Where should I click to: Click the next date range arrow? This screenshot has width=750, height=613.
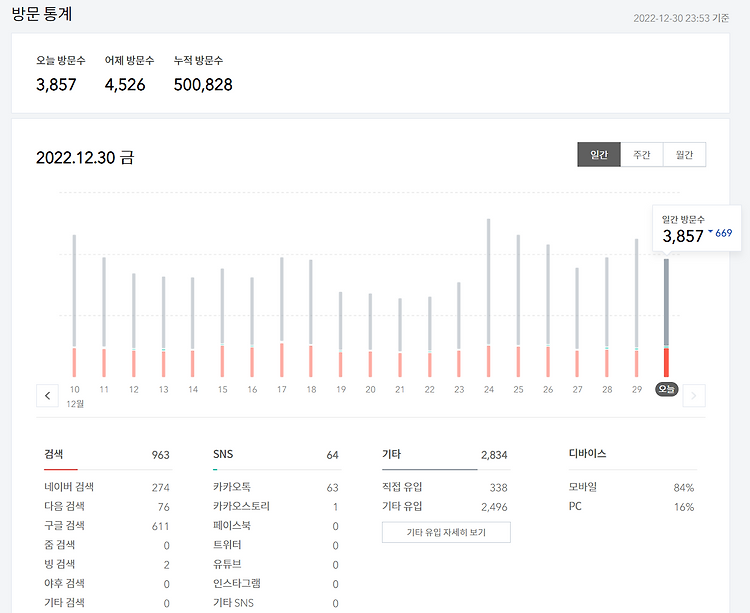(694, 395)
